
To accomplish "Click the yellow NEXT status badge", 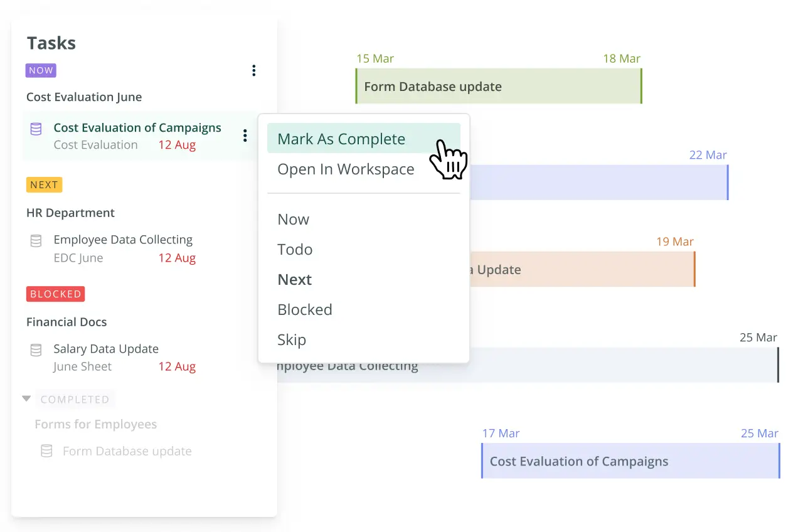I will (44, 184).
